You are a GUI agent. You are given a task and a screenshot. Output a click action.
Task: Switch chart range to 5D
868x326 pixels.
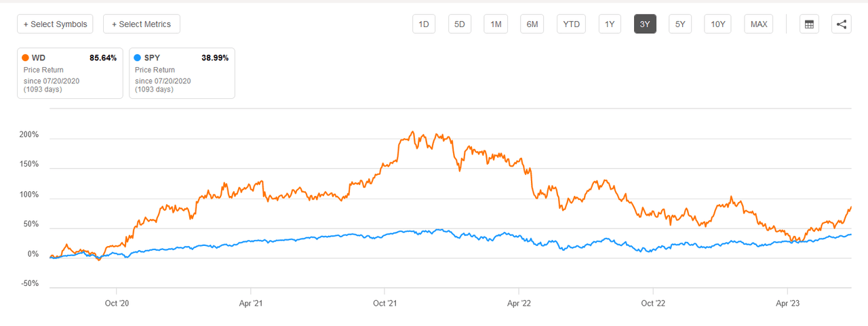click(x=459, y=24)
